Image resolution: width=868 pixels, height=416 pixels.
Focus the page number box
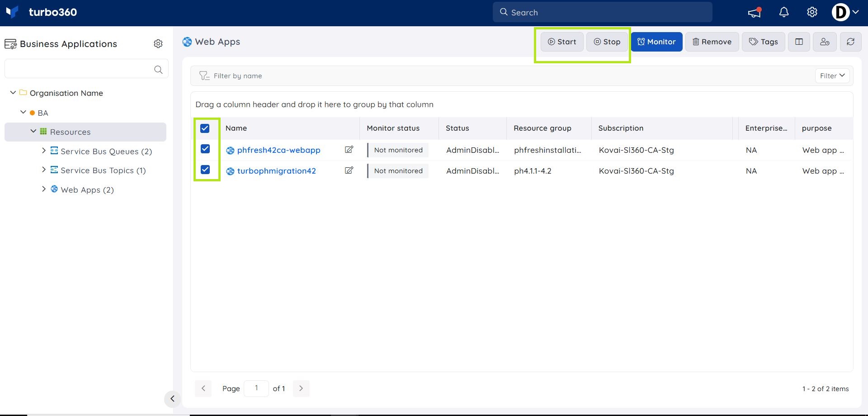(256, 388)
